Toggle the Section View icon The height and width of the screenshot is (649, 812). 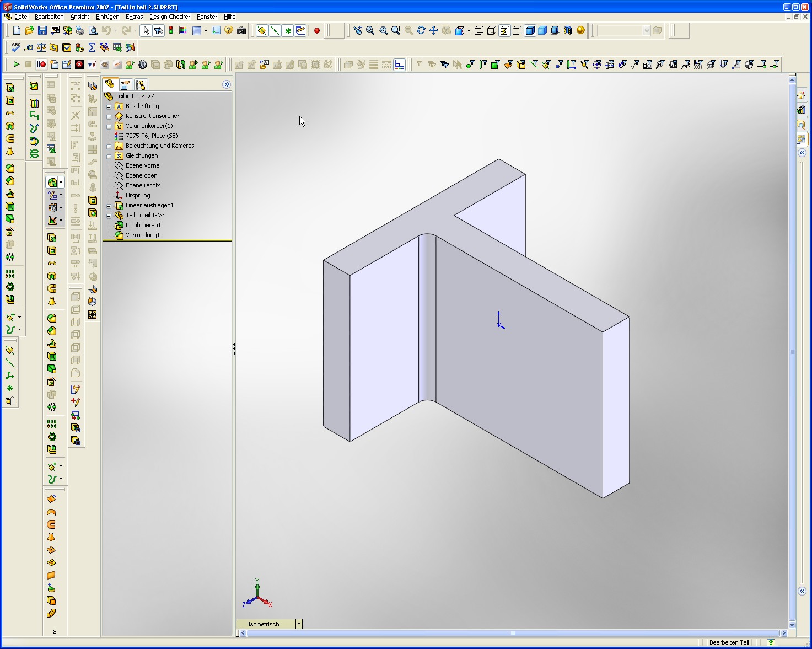coord(568,30)
